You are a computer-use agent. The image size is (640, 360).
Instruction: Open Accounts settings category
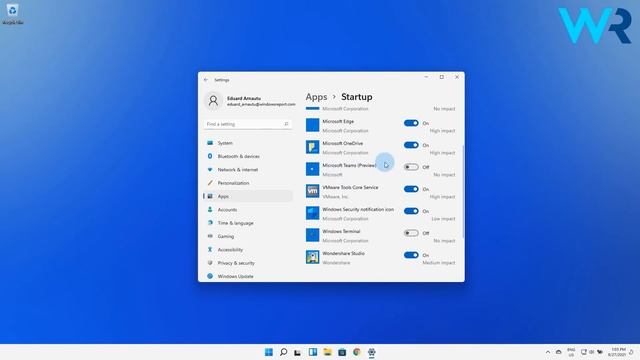(x=248, y=209)
